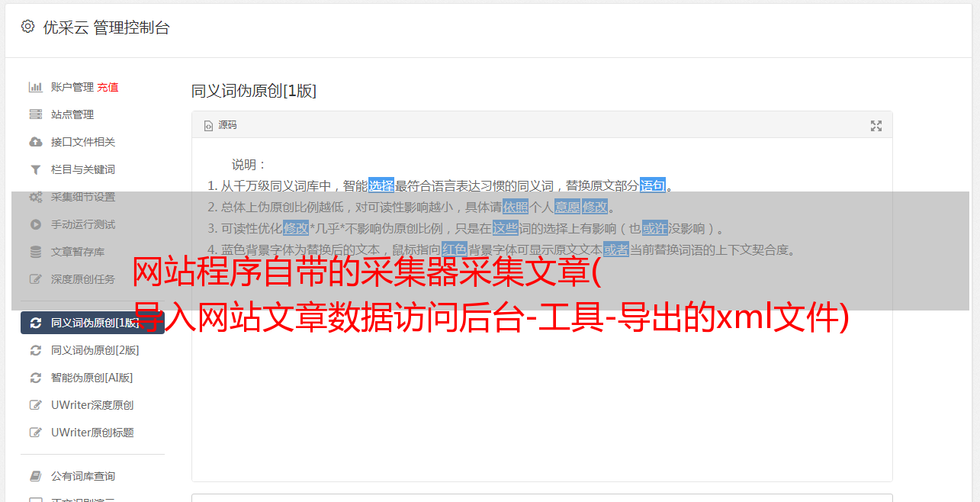Open UWriter原创标题 sidebar entry
The height and width of the screenshot is (502, 980).
pyautogui.click(x=92, y=433)
